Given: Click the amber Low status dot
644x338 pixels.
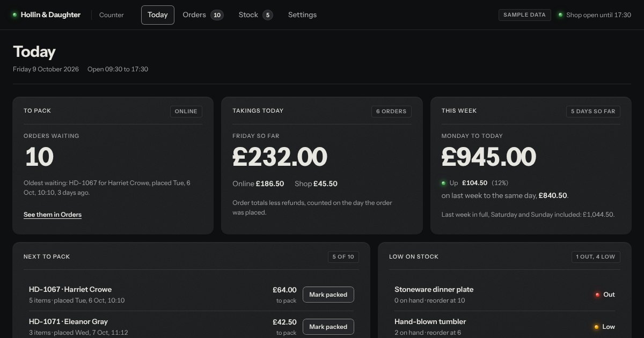Looking at the screenshot, I should point(596,327).
